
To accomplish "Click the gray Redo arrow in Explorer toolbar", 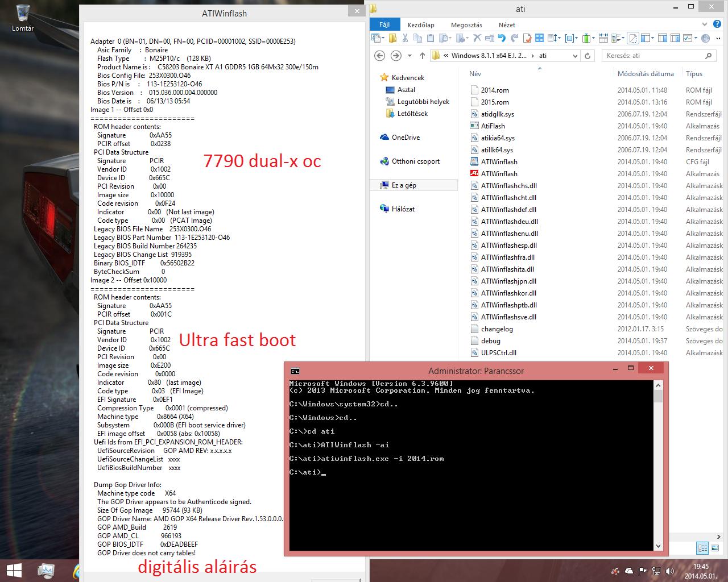I will (x=514, y=38).
